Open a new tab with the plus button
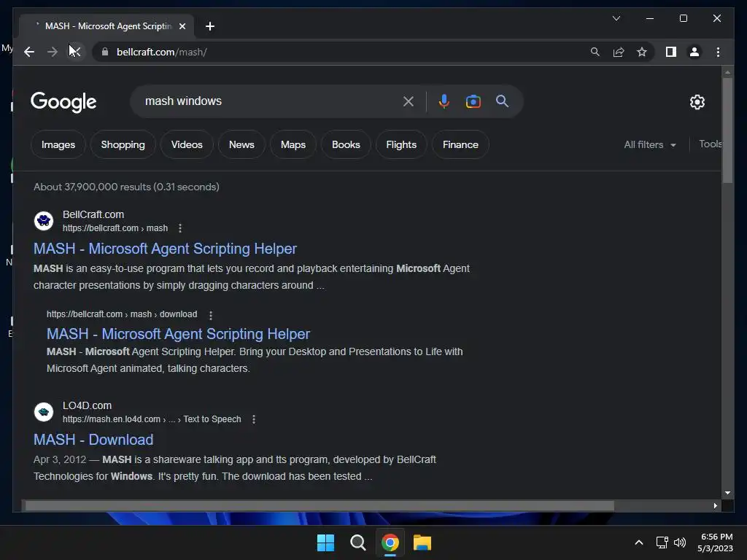The height and width of the screenshot is (560, 747). [210, 26]
